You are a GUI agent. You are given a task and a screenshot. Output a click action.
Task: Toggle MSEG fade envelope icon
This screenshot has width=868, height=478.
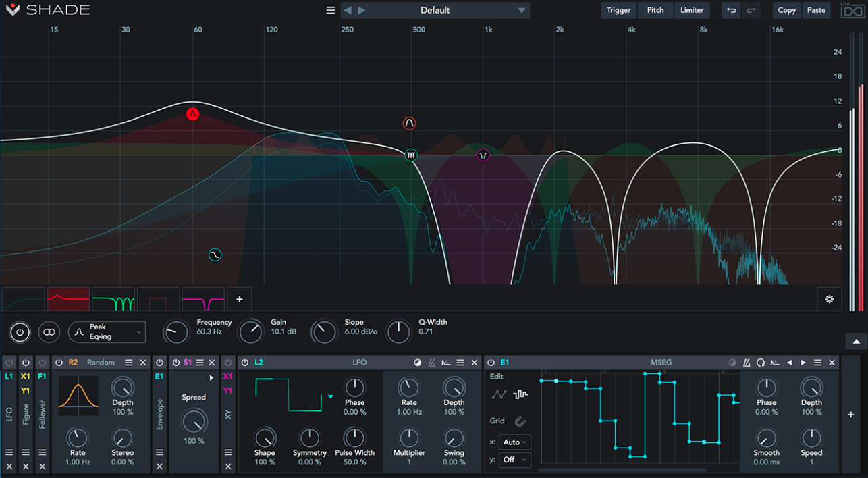pyautogui.click(x=775, y=363)
